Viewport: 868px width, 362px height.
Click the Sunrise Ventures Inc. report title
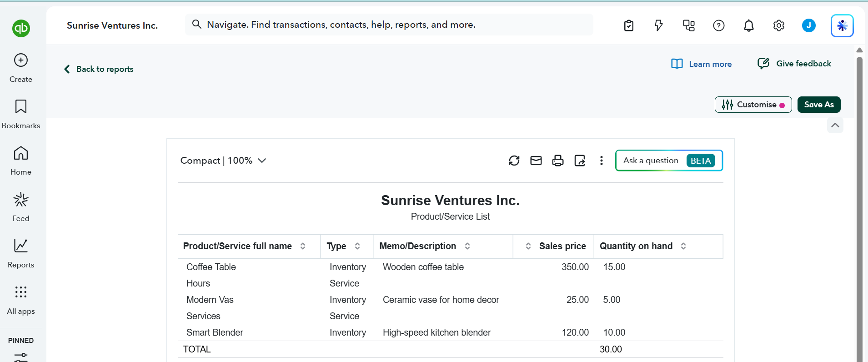[450, 200]
